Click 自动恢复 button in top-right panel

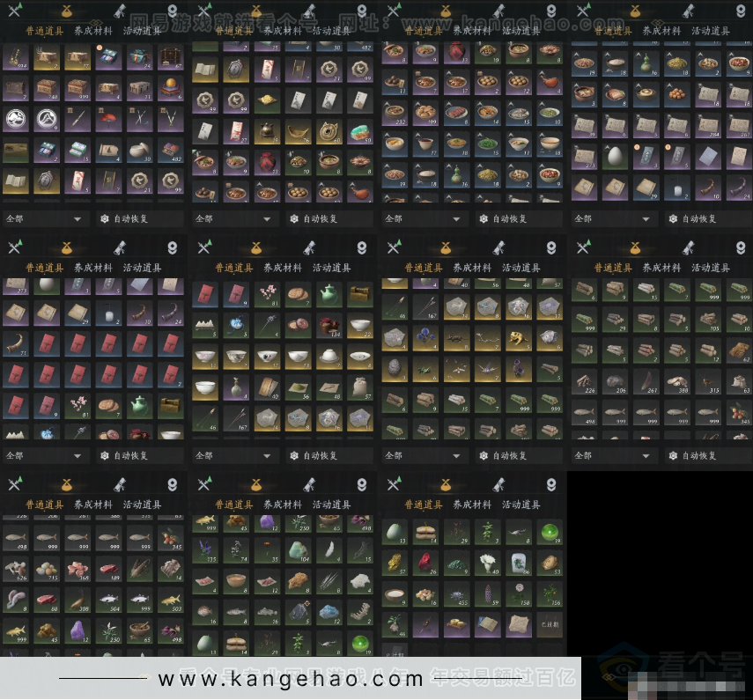708,219
